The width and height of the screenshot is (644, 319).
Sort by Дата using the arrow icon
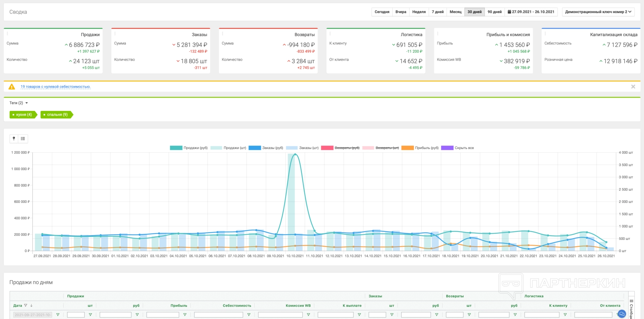[x=31, y=305]
